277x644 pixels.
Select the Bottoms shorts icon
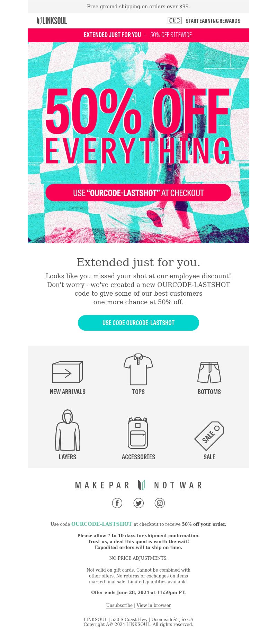tap(209, 373)
